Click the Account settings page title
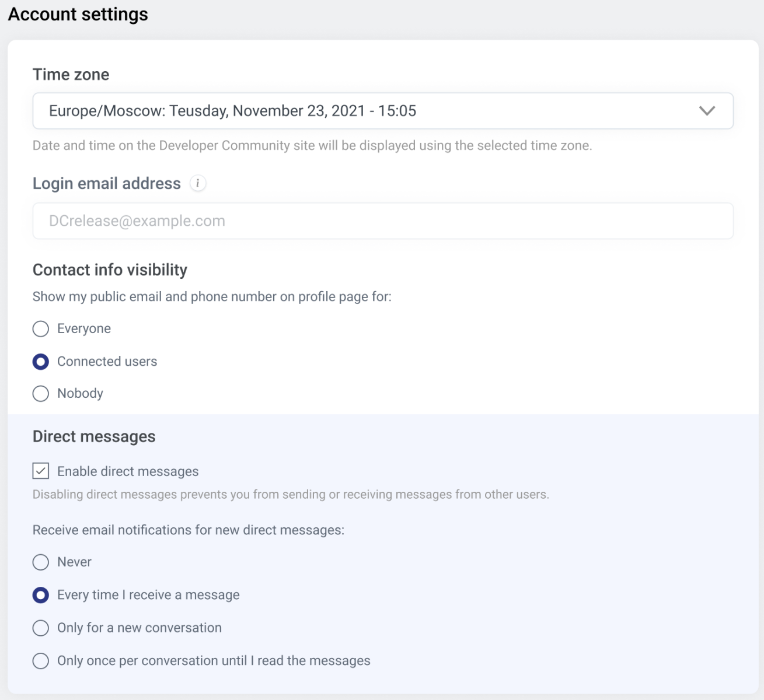Viewport: 764px width, 700px height. coord(78,14)
